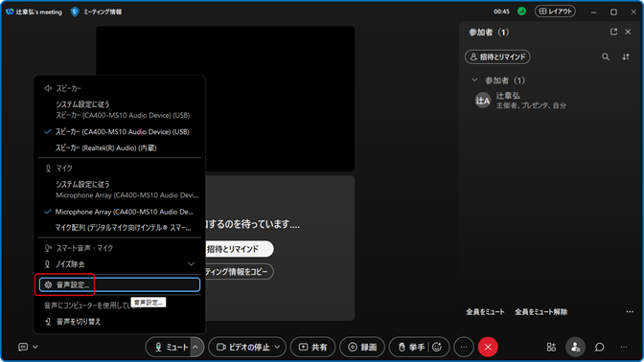The height and width of the screenshot is (362, 644).
Task: Collapse the 参加者 (1) list
Action: [x=474, y=80]
